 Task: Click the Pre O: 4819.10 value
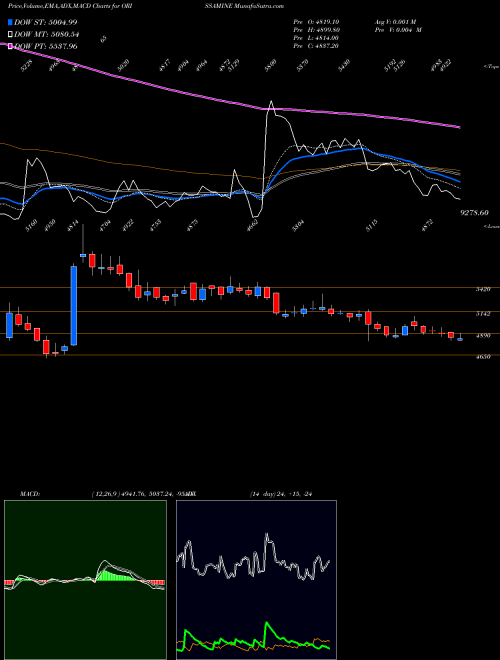[316, 22]
